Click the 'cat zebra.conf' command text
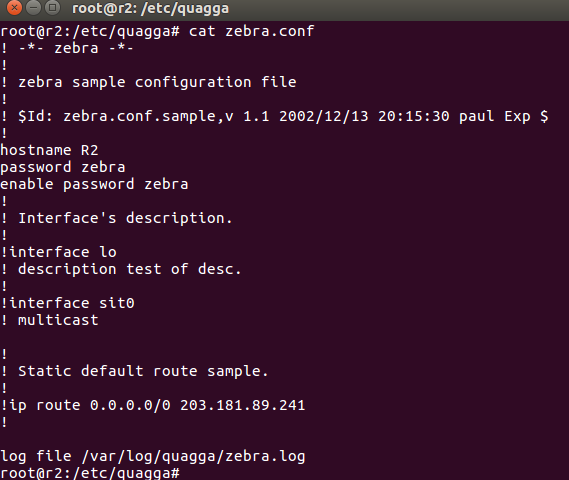Image resolution: width=569 pixels, height=480 pixels. tap(251, 31)
